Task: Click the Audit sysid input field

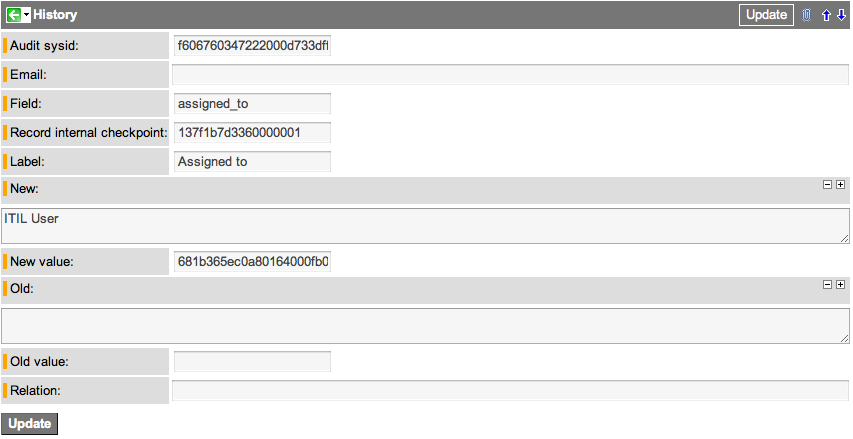Action: click(x=252, y=46)
